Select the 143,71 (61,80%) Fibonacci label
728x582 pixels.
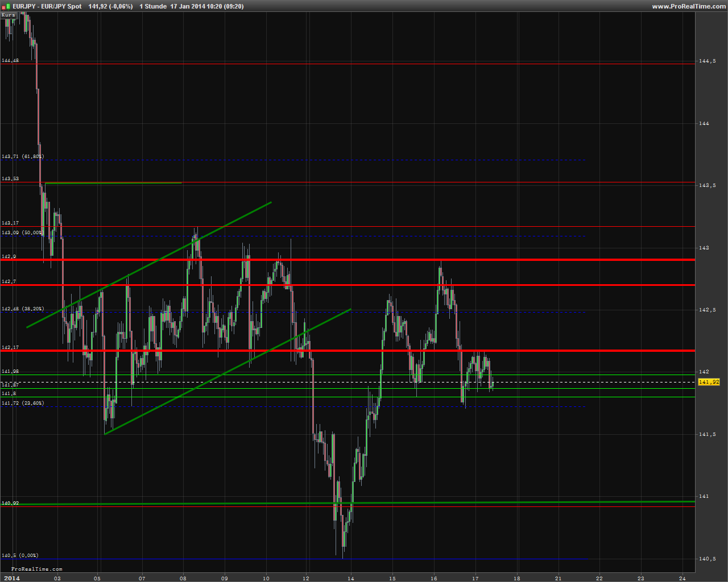point(23,156)
